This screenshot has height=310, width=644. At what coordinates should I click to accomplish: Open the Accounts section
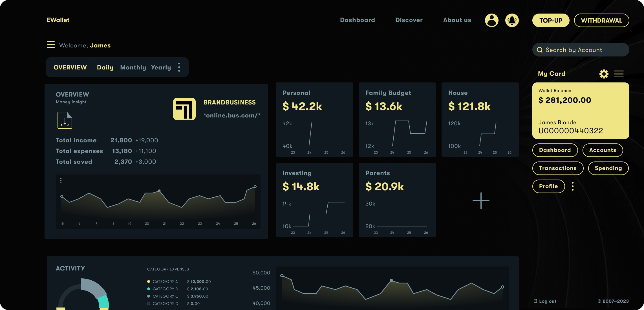603,150
